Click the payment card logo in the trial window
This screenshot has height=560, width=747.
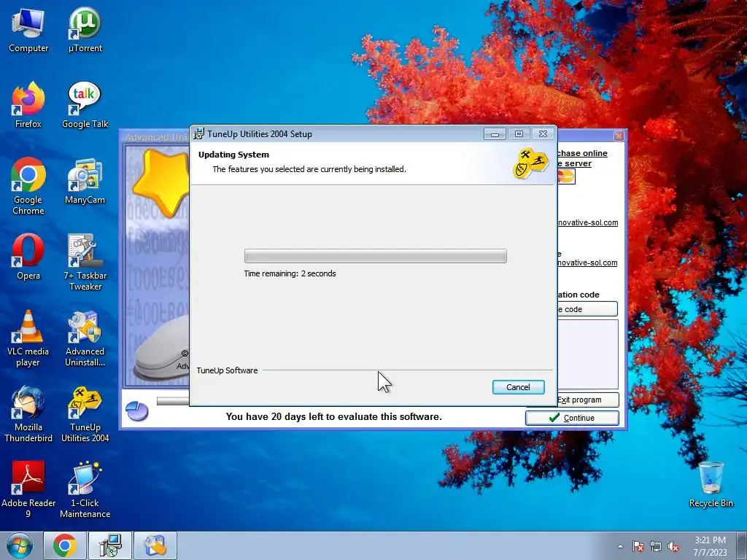pyautogui.click(x=566, y=176)
